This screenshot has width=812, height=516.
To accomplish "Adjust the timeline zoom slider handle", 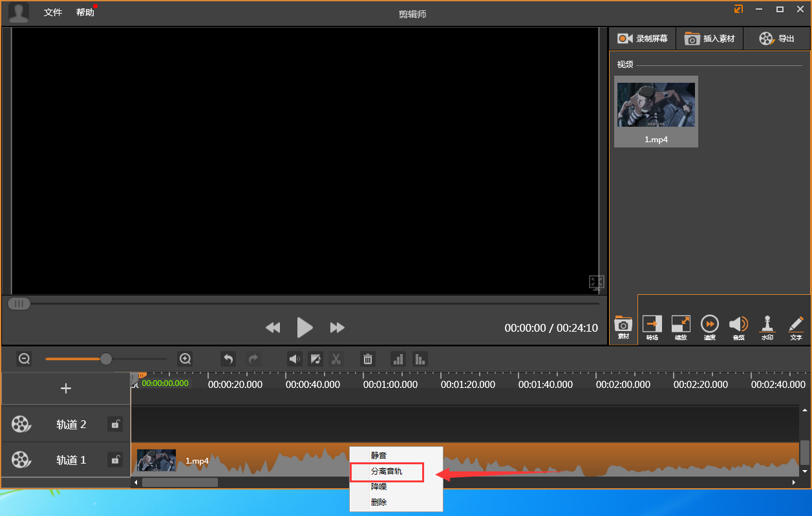I will (x=106, y=358).
